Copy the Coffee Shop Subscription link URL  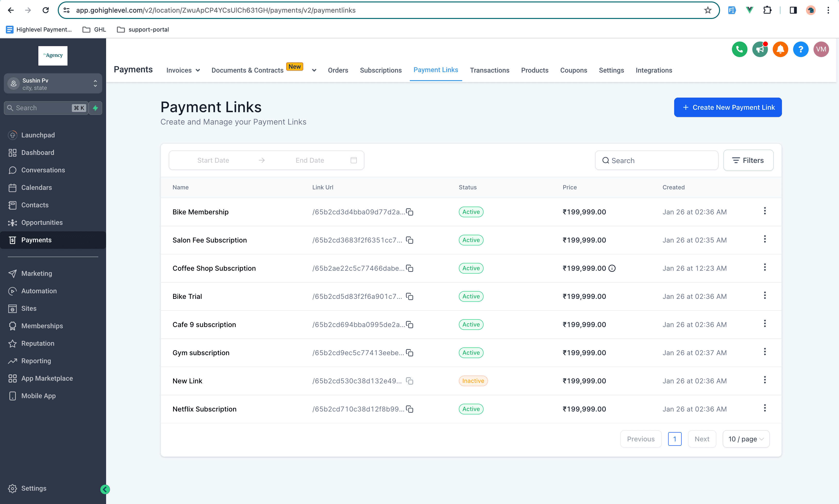[410, 268]
